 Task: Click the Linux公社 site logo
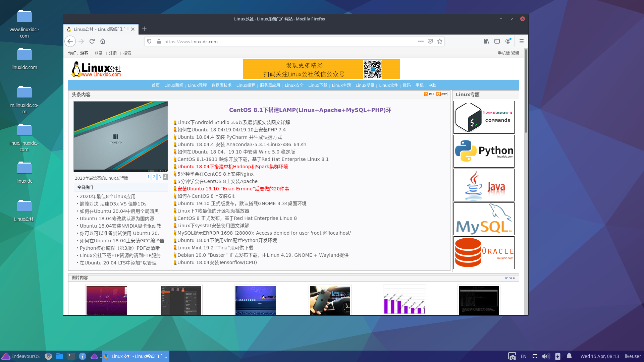(96, 69)
